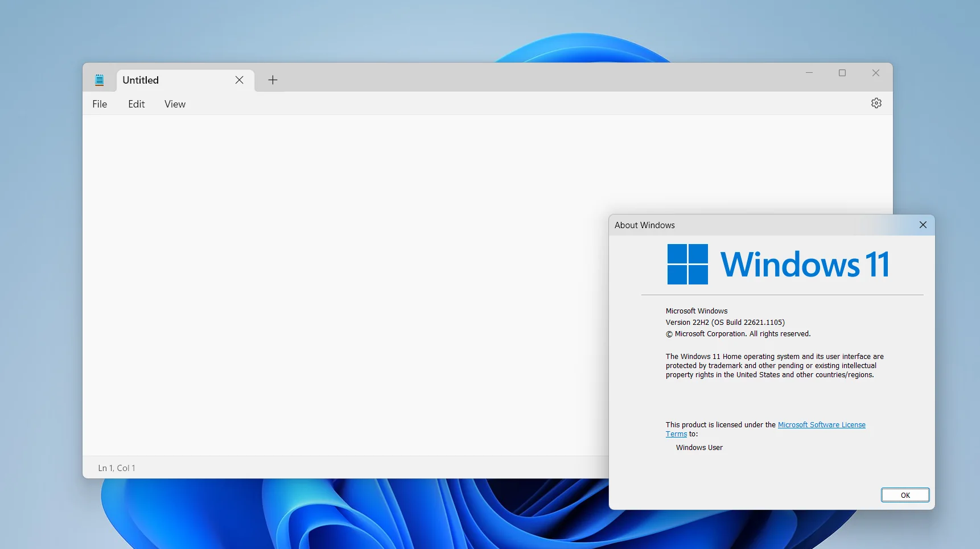980x549 pixels.
Task: Click the Microsoft Corporation copyright line
Action: pos(738,334)
